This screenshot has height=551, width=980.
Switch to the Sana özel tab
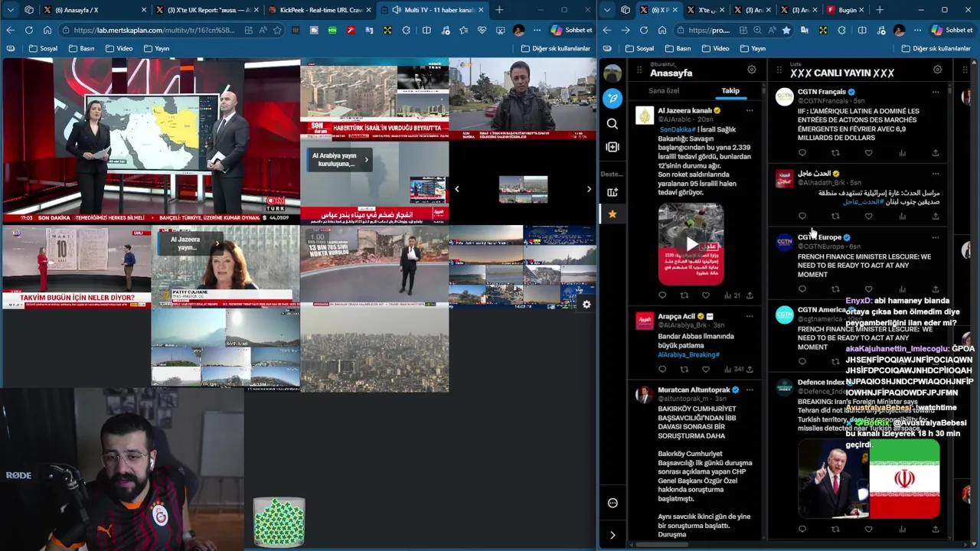[664, 90]
